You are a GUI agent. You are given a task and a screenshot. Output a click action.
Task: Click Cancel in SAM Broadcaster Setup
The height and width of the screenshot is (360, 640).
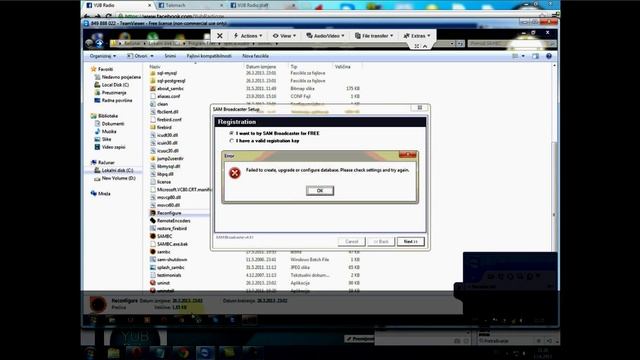(351, 242)
